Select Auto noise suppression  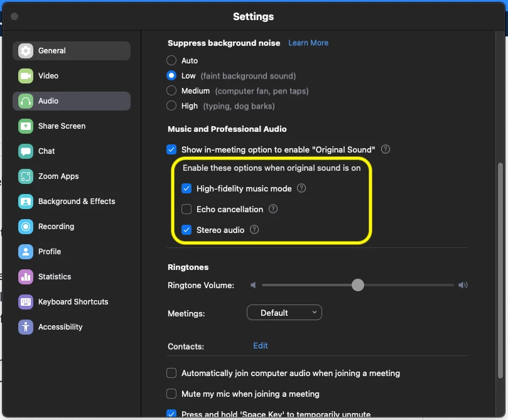[171, 60]
